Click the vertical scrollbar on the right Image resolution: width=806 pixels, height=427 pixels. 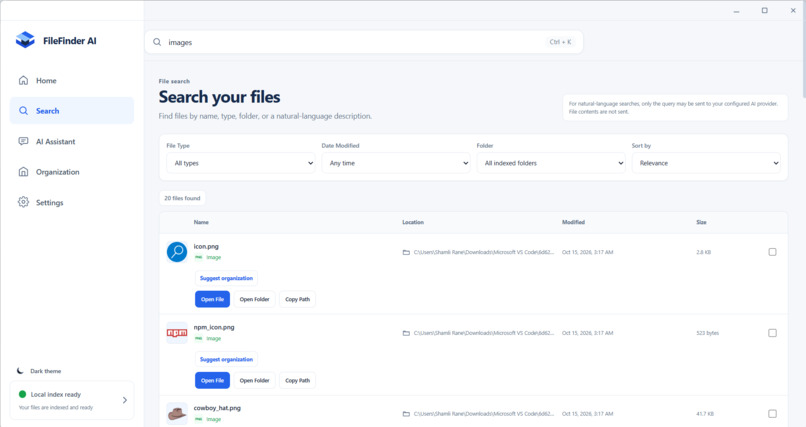pyautogui.click(x=803, y=49)
